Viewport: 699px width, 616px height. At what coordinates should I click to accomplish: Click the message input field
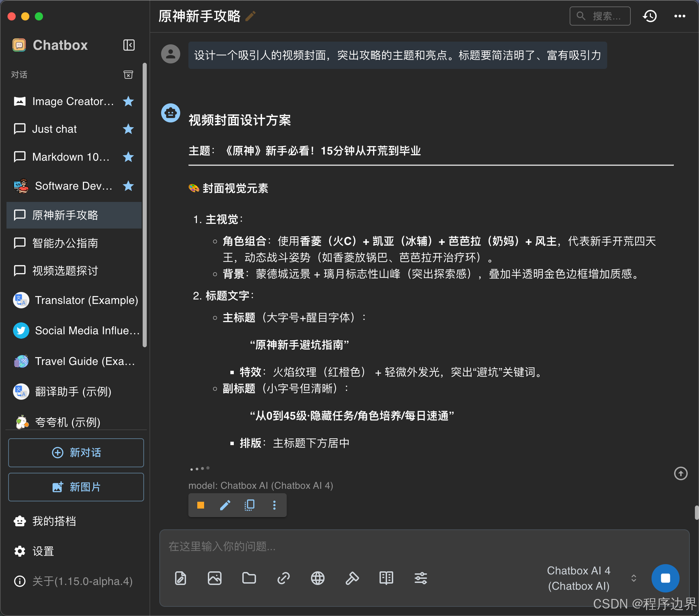(424, 546)
